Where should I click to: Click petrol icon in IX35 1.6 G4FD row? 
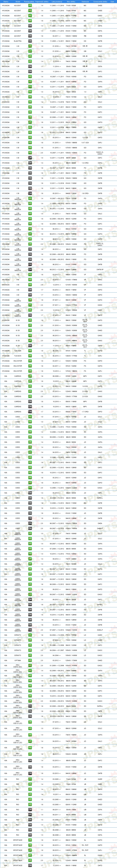30,320
